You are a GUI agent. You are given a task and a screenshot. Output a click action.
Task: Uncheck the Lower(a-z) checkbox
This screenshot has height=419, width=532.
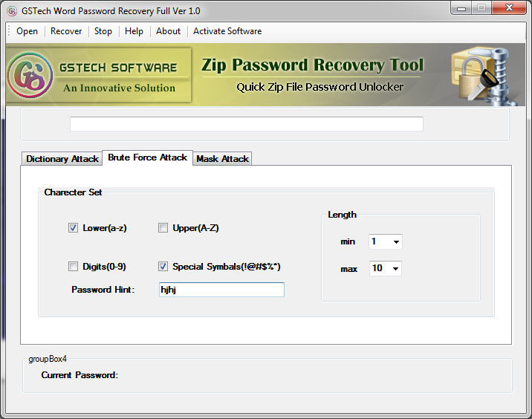coord(73,228)
